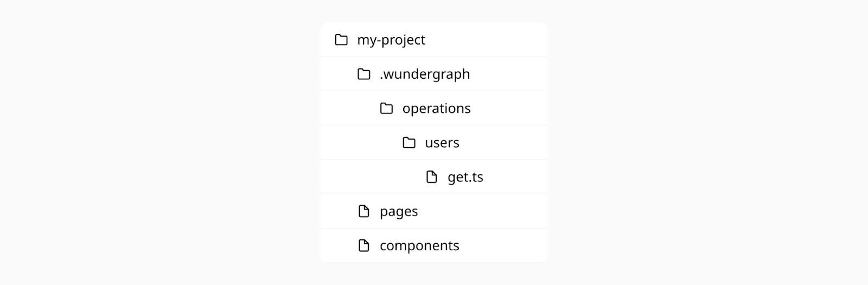The image size is (868, 285).
Task: Select the my-project label
Action: point(391,40)
